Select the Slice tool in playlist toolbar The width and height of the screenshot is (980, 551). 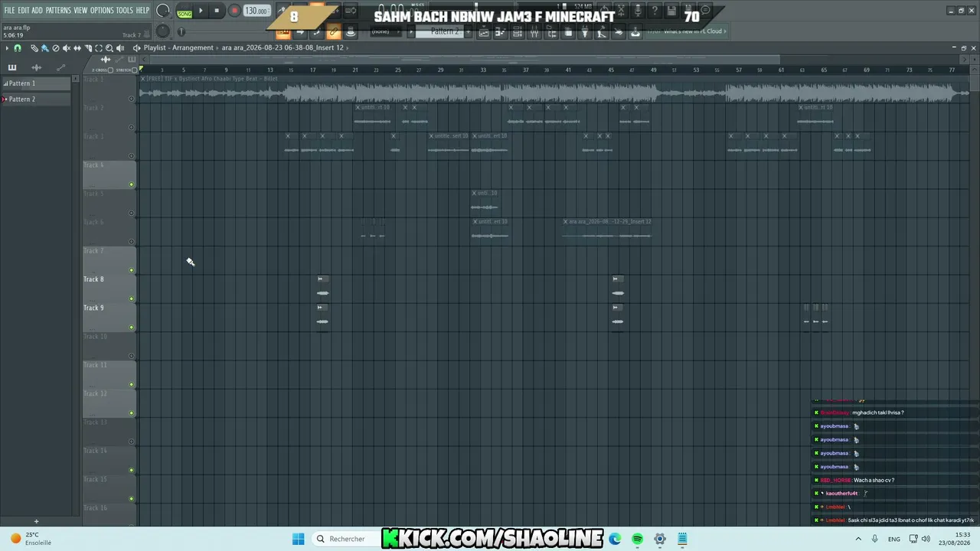point(88,47)
